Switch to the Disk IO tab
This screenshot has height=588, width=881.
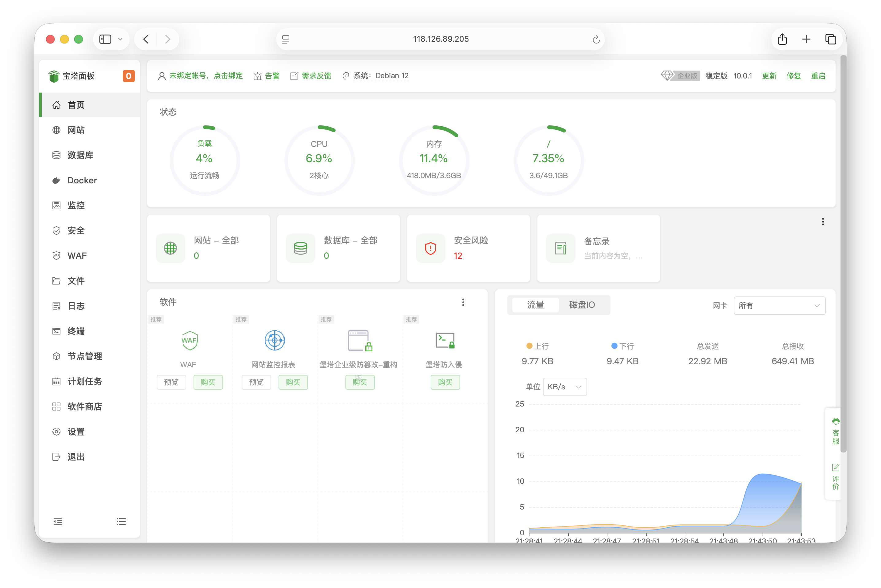(582, 305)
